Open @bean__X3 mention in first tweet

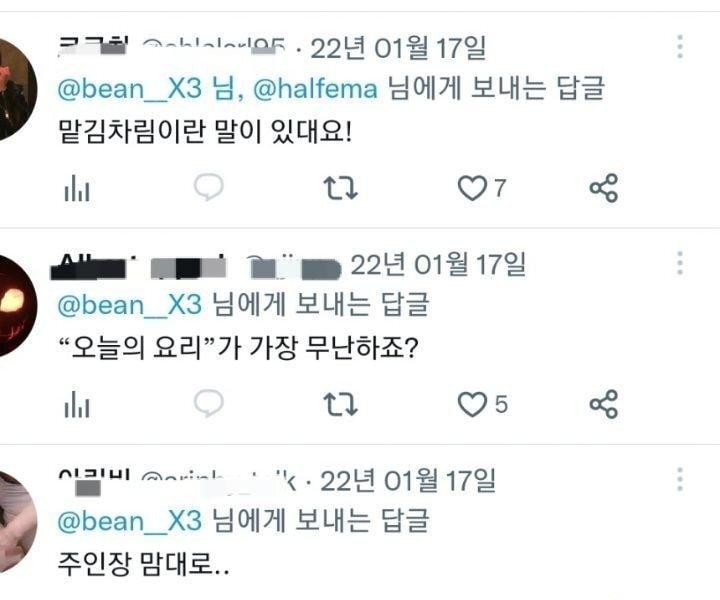(130, 89)
